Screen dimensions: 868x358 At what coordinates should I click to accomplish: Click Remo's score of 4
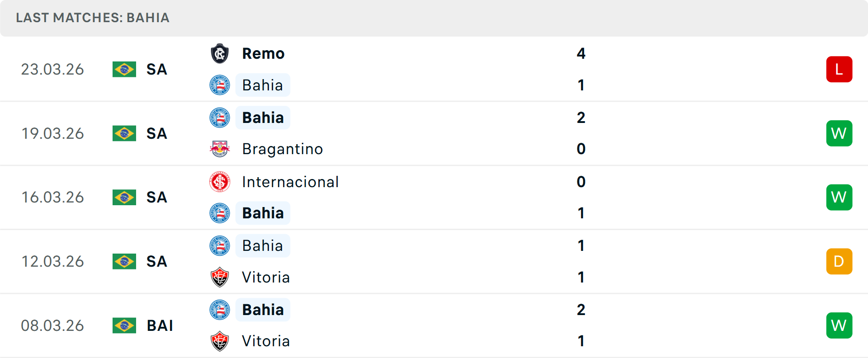tap(581, 54)
